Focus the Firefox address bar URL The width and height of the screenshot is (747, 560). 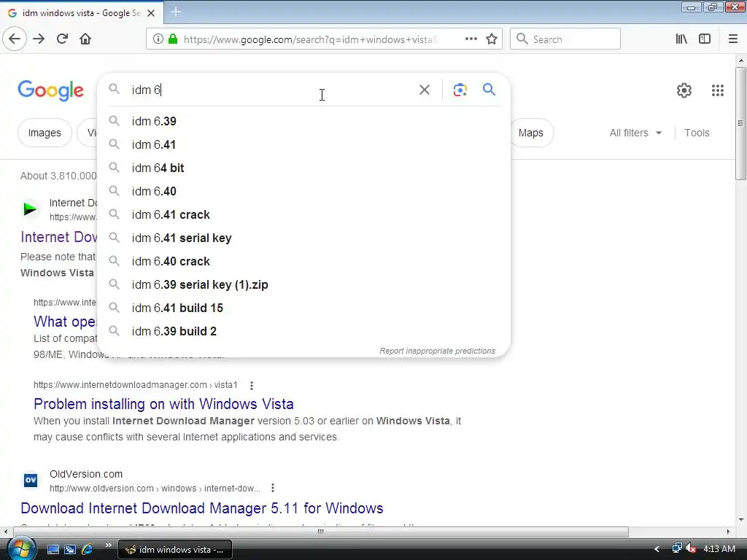click(309, 39)
